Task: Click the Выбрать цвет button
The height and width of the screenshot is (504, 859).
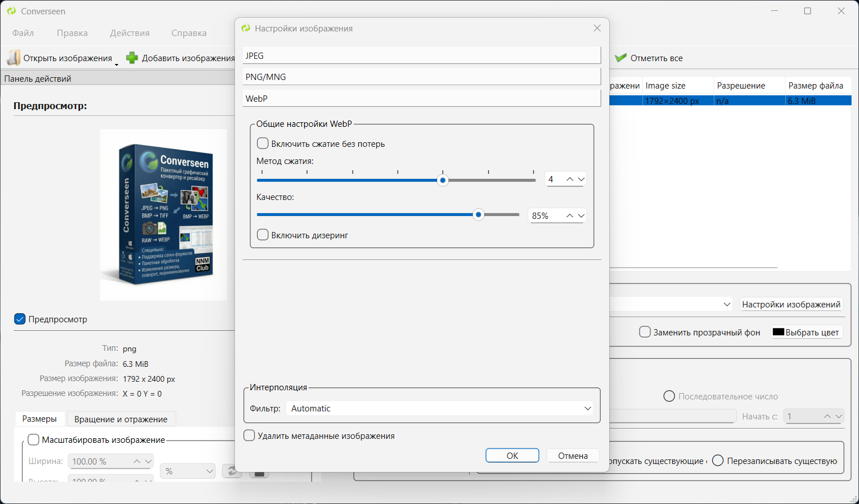Action: pos(806,332)
